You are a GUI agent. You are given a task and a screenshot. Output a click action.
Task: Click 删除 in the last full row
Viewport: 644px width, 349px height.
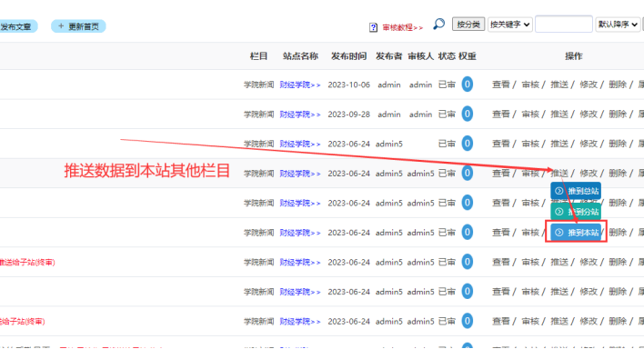pyautogui.click(x=618, y=321)
